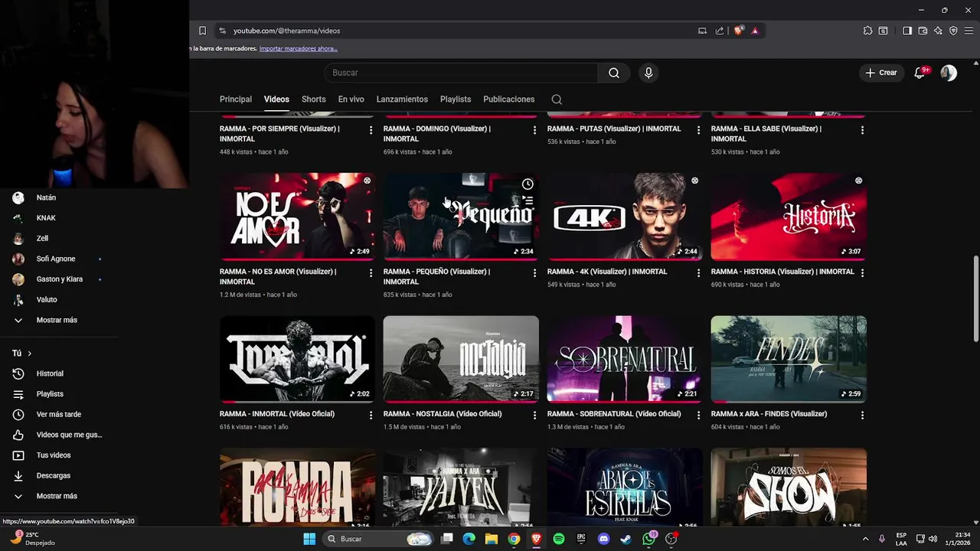Expand subscriptions with Mostrar más below Valuto
The image size is (980, 551).
(57, 320)
